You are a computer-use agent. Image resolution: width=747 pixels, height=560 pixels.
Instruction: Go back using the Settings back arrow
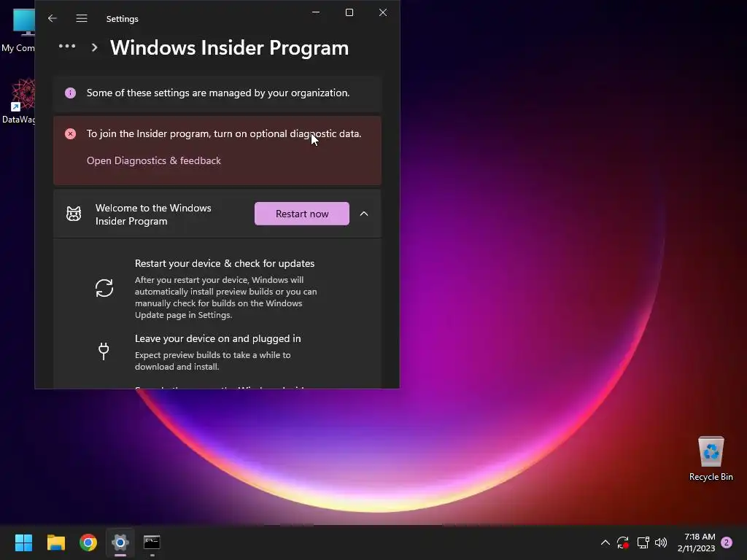coord(53,18)
